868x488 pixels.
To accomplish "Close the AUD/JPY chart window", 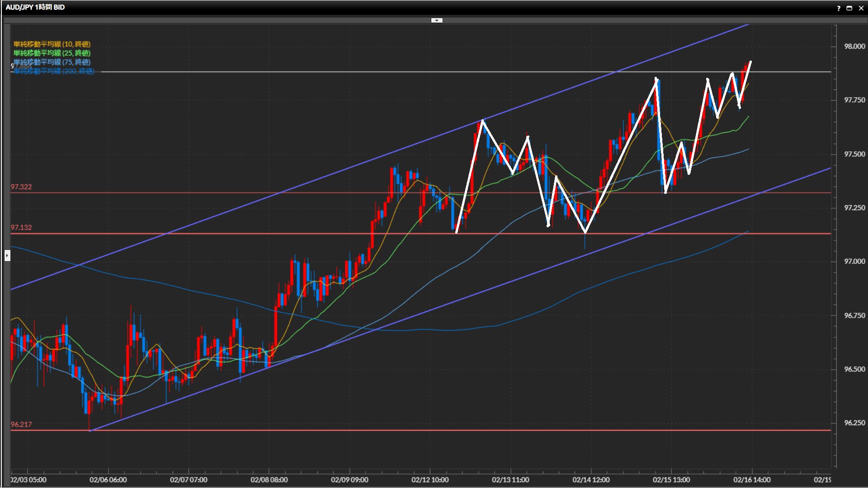I will pyautogui.click(x=861, y=8).
